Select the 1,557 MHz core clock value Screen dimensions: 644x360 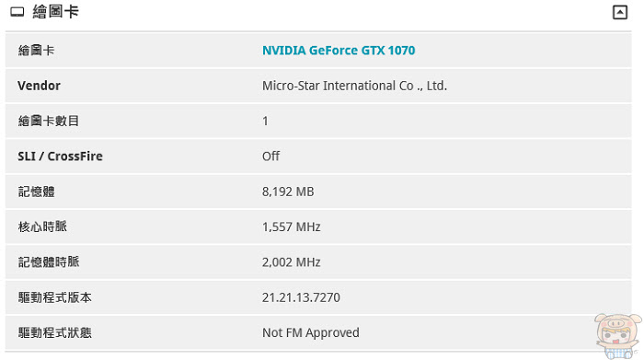(292, 226)
